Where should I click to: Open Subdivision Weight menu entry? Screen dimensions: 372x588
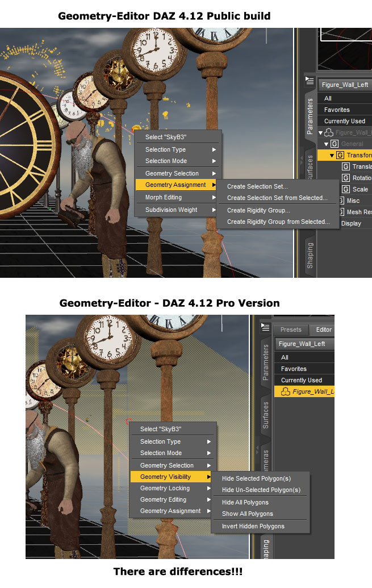click(x=178, y=210)
